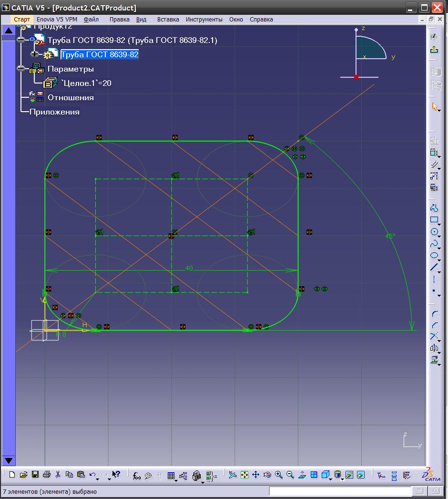Screen dimensions: 448x499
Task: Open the Инструменты menu
Action: [x=204, y=20]
